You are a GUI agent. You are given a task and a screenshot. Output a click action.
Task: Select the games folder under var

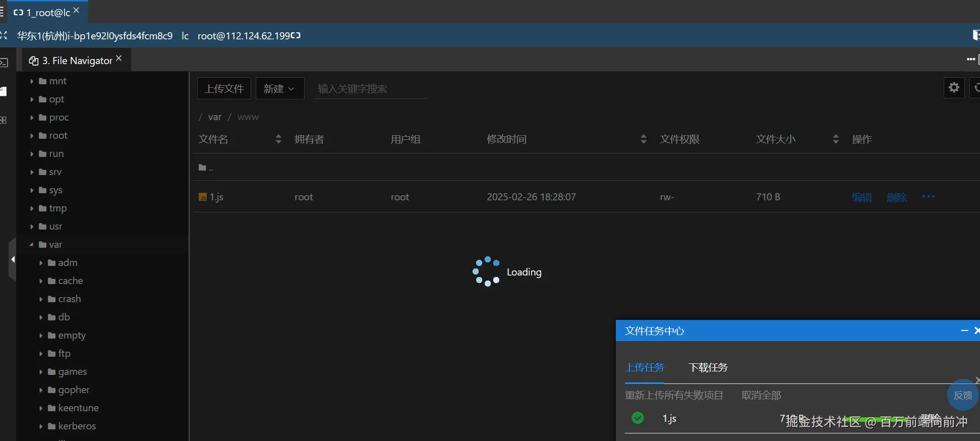click(x=72, y=372)
